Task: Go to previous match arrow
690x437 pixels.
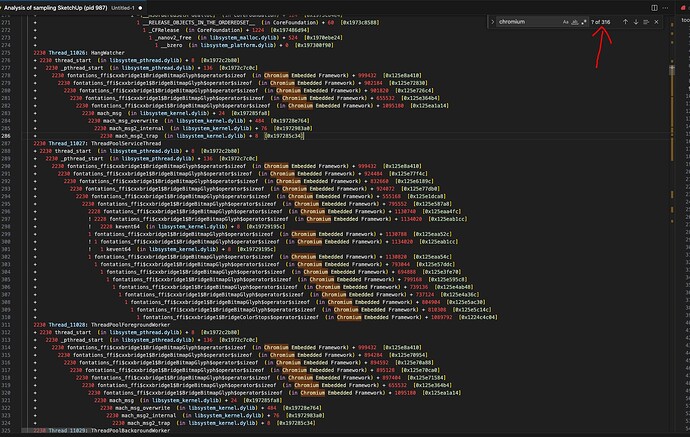Action: tap(625, 22)
